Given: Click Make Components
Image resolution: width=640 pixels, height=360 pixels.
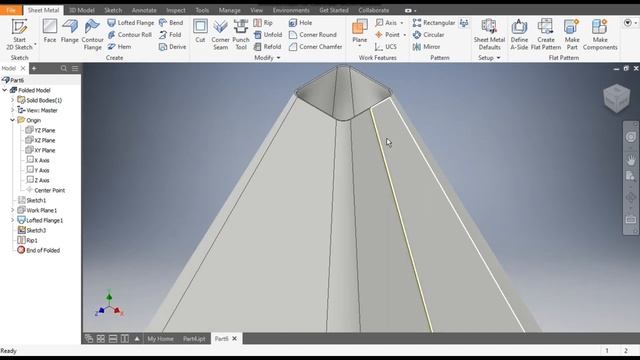Looking at the screenshot, I should click(x=600, y=35).
